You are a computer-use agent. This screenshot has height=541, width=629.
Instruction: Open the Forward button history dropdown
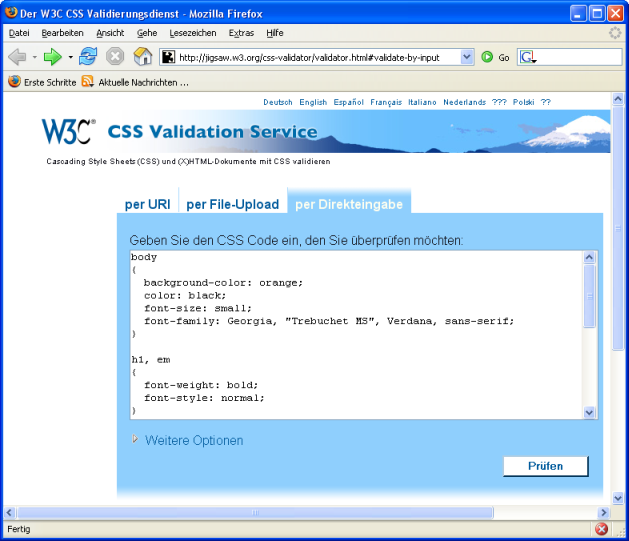71,57
